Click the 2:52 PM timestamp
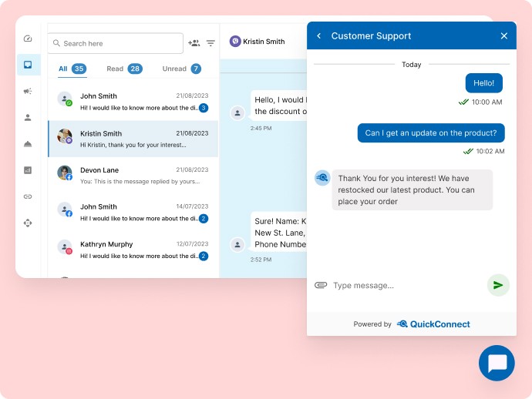 click(261, 260)
